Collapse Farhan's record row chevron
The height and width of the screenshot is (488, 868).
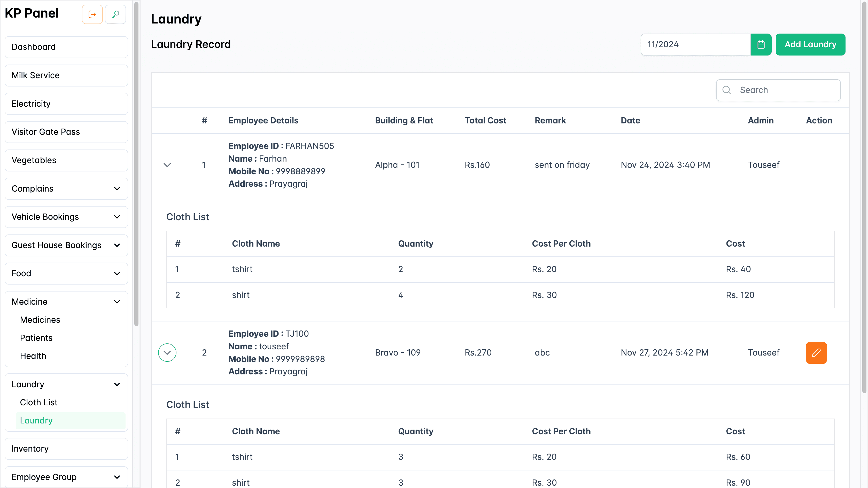167,165
